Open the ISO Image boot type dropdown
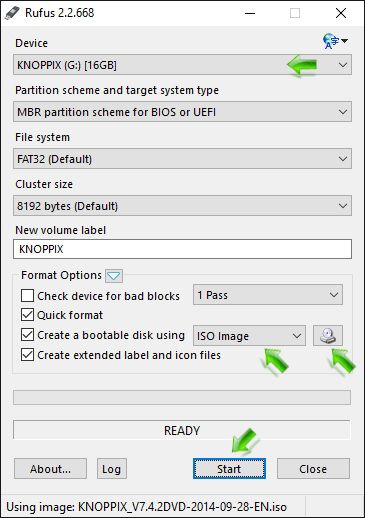The image size is (365, 518). coord(249,336)
